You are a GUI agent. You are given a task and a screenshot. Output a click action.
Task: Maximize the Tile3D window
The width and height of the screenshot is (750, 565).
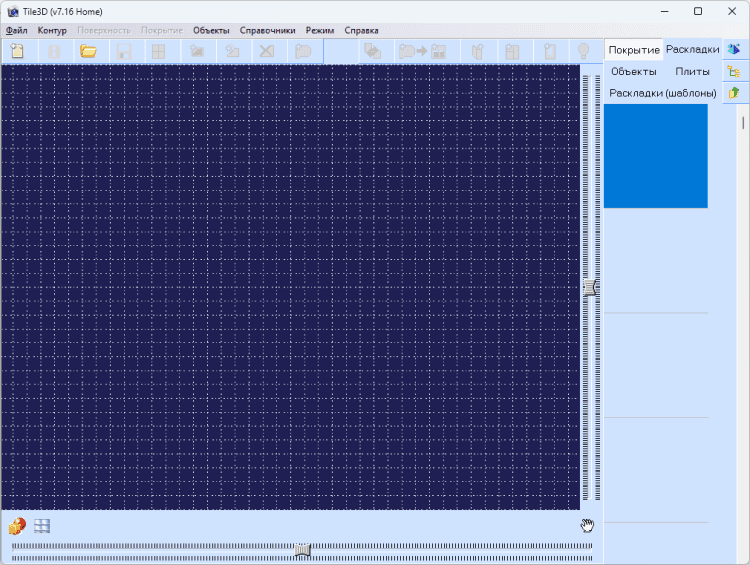pos(698,11)
